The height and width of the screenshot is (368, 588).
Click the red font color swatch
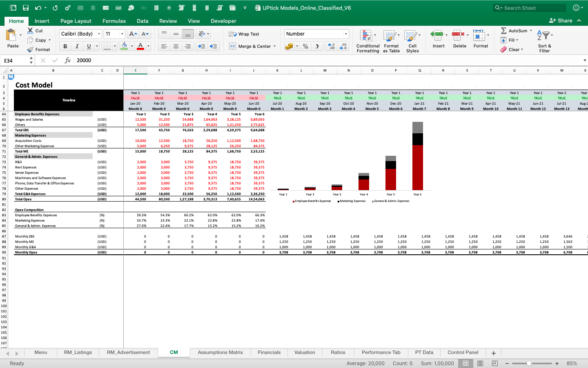(x=140, y=46)
